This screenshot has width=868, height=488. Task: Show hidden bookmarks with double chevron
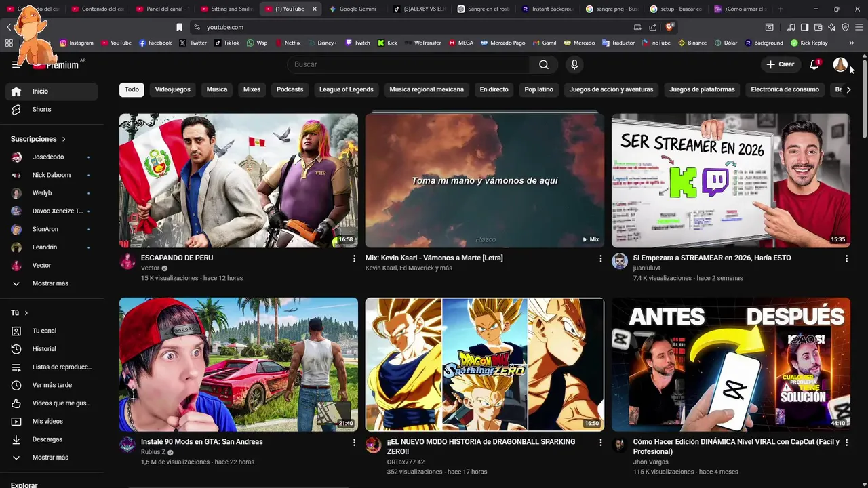coord(852,43)
